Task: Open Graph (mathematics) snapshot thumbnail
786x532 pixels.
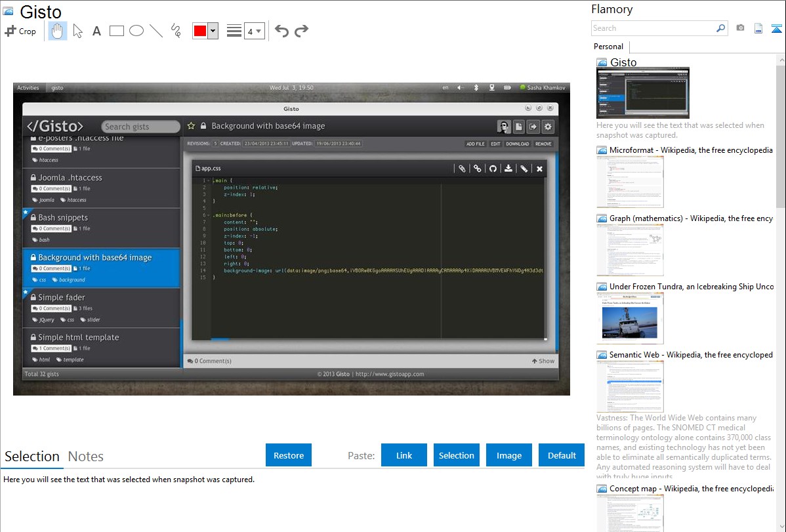Action: point(630,250)
